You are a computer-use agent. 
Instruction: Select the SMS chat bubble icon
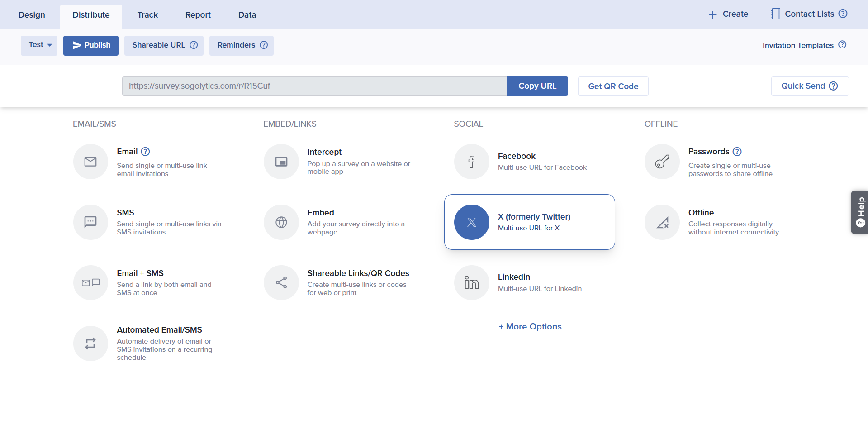pos(90,222)
